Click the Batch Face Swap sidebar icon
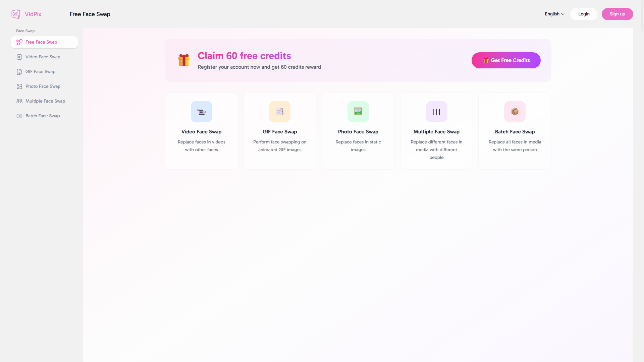644x362 pixels. pyautogui.click(x=19, y=116)
